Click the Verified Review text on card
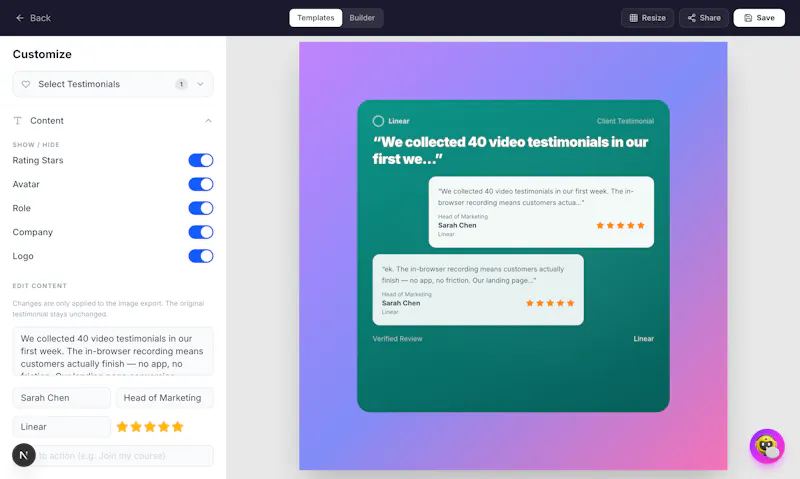 397,339
